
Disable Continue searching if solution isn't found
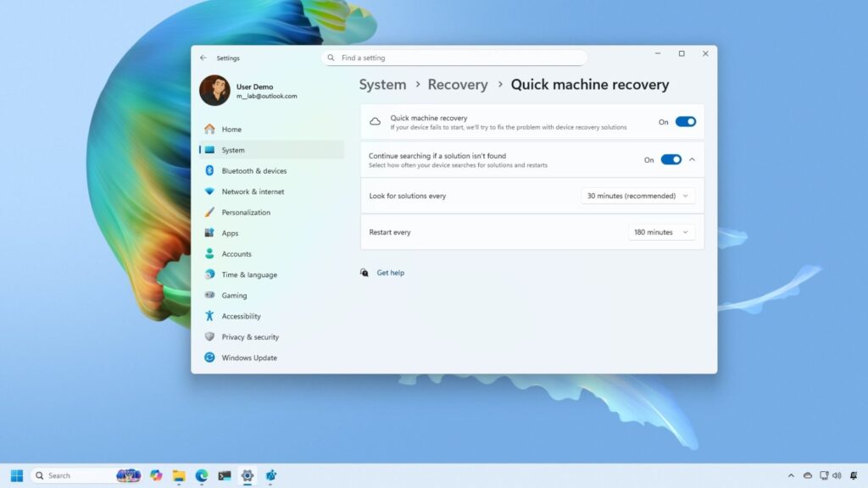[670, 159]
